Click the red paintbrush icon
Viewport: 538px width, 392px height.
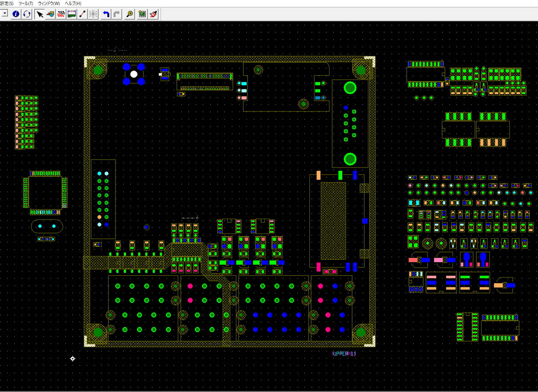154,14
